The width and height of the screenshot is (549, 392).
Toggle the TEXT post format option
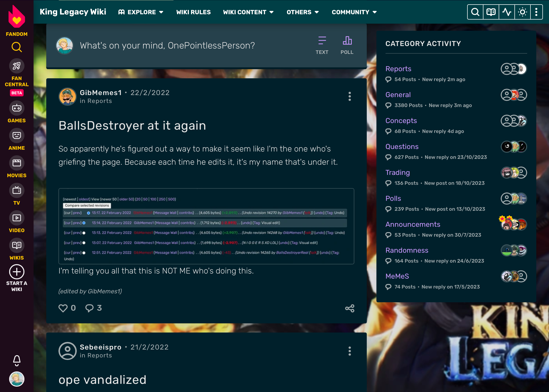point(322,45)
